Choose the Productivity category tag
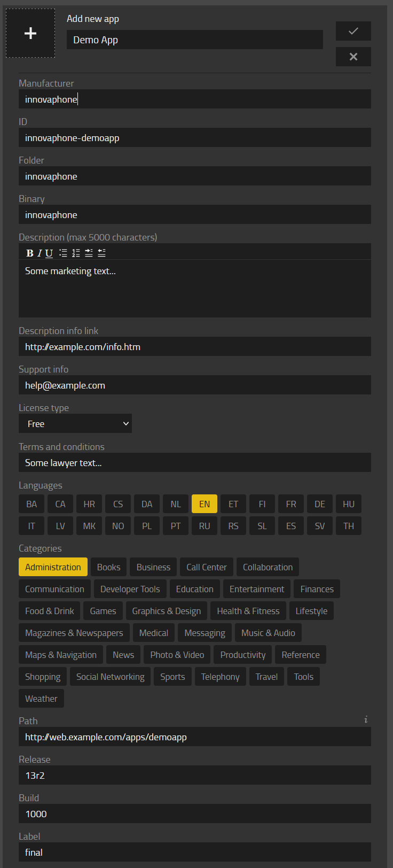Screen dimensions: 393x868 pyautogui.click(x=243, y=655)
